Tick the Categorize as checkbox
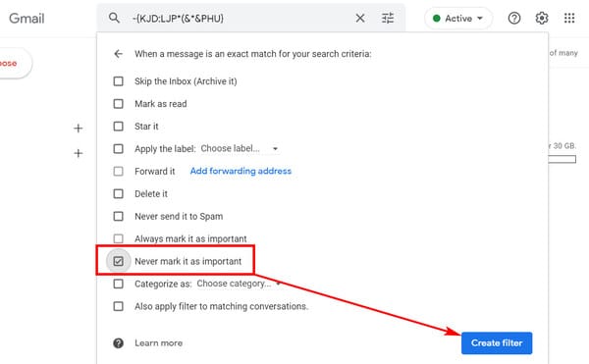 tap(119, 284)
